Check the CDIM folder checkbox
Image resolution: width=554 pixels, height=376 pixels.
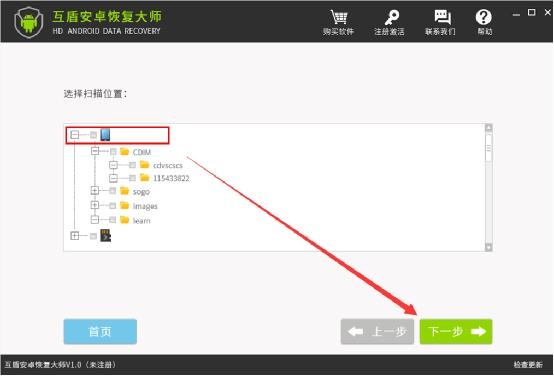[x=113, y=152]
